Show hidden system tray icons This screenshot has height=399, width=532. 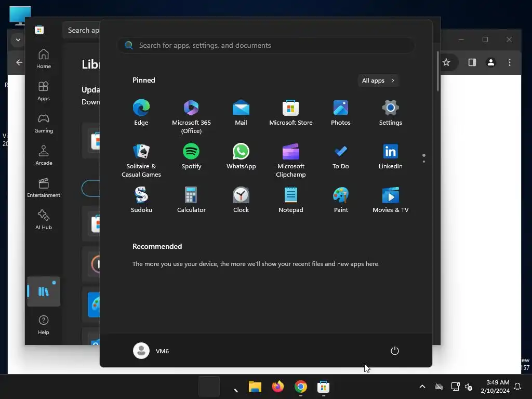[422, 387]
